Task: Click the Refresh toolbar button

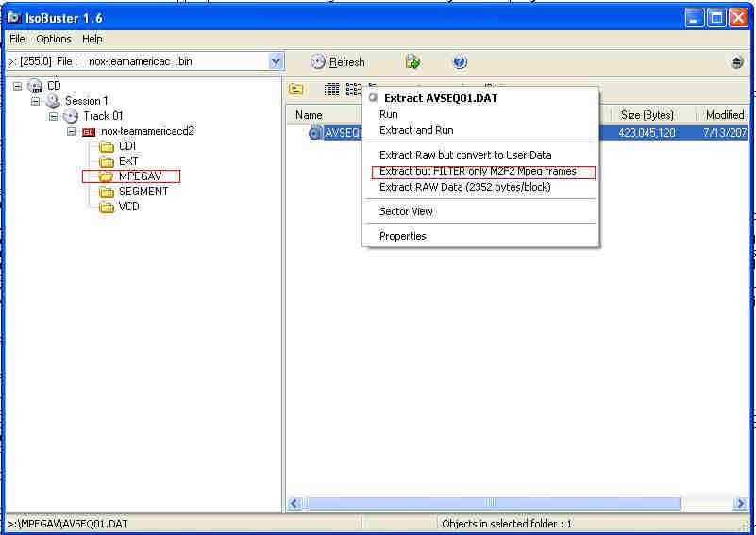Action: pos(337,62)
